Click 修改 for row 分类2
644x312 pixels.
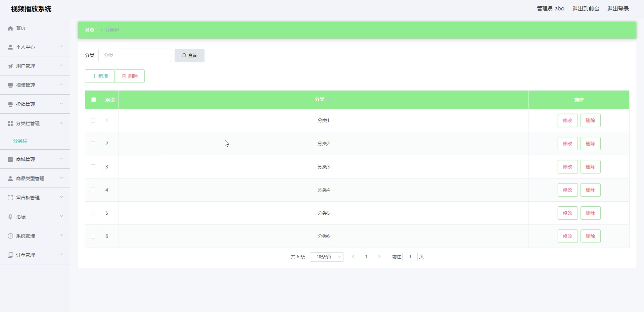click(567, 144)
